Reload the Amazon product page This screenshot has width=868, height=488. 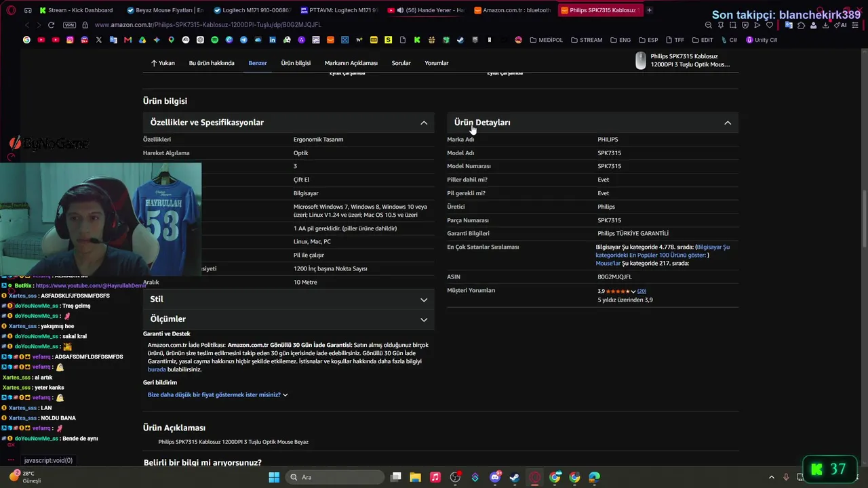coord(51,25)
